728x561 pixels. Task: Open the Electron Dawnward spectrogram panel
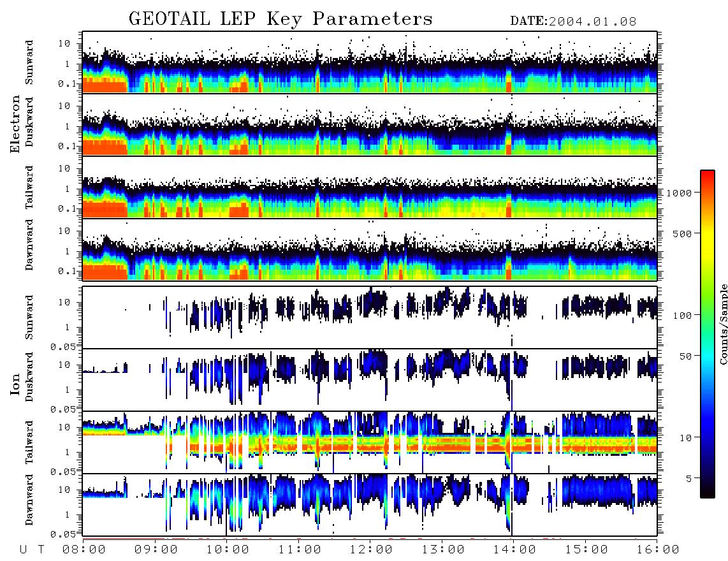tap(370, 249)
